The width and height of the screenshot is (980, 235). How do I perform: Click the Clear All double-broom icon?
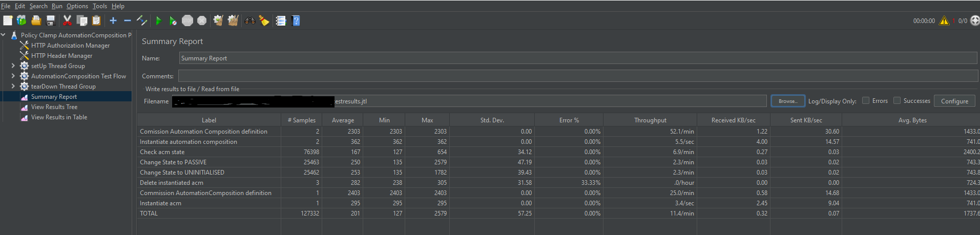(x=233, y=20)
